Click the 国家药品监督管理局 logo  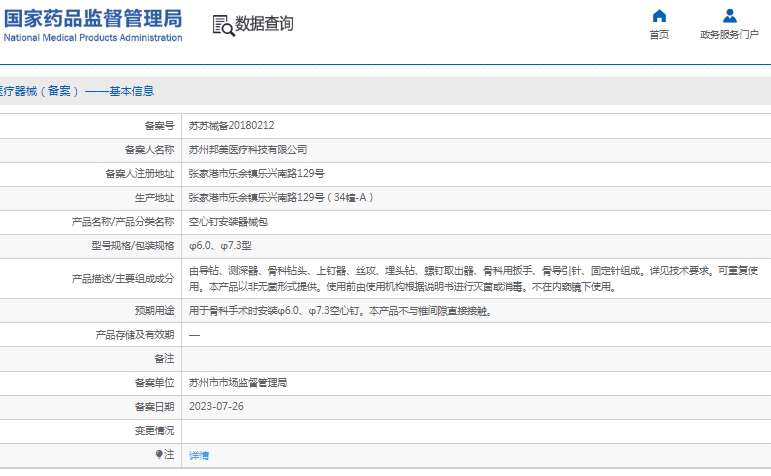(x=93, y=19)
